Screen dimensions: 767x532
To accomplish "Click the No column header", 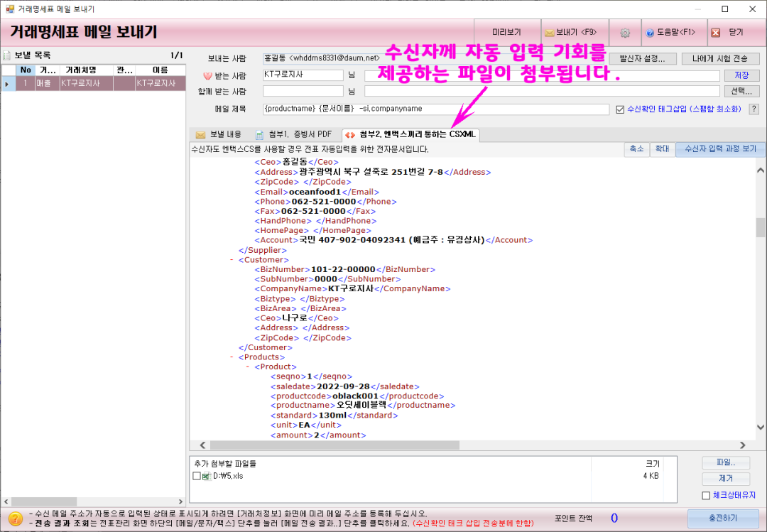I will [x=26, y=70].
